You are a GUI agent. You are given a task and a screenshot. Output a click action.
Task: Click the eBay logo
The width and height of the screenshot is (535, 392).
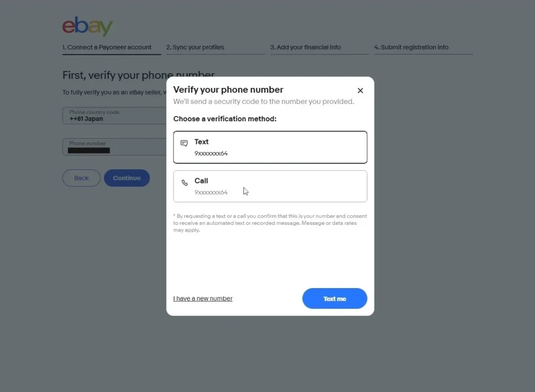[87, 27]
